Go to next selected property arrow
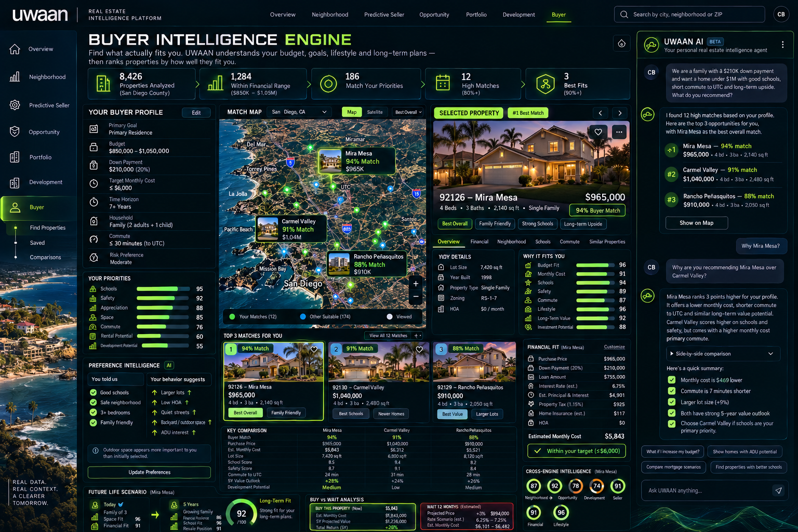The width and height of the screenshot is (798, 532). coord(620,113)
